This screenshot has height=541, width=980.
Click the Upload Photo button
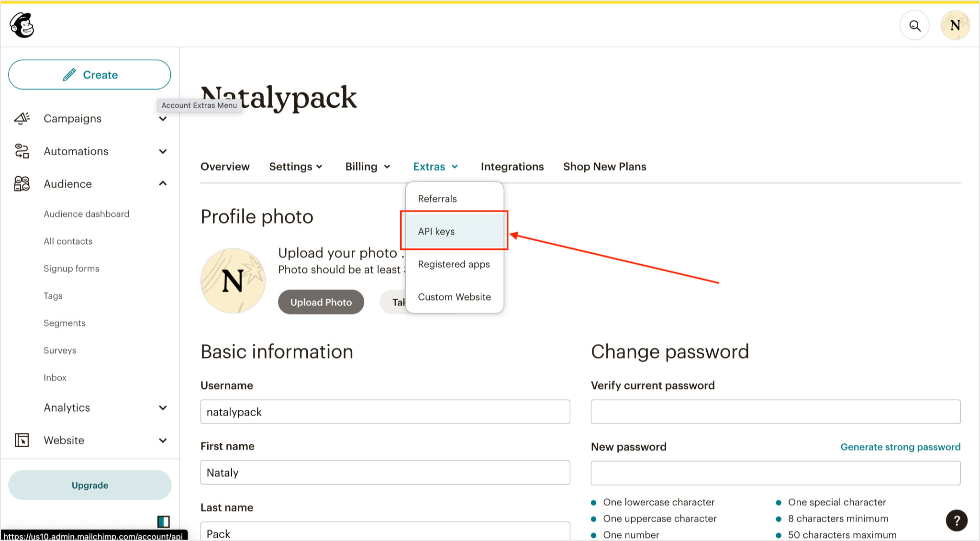tap(321, 302)
